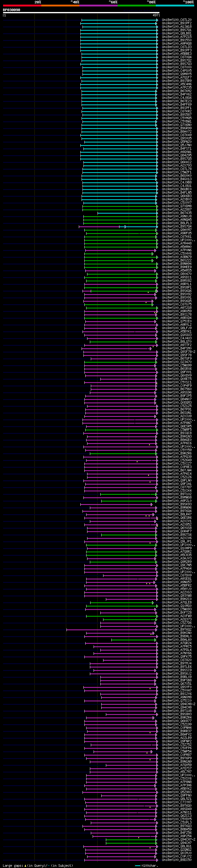The width and height of the screenshot is (197, 868).
Task: Open hit UniRef100_A1IW18
Action: (x=177, y=26)
